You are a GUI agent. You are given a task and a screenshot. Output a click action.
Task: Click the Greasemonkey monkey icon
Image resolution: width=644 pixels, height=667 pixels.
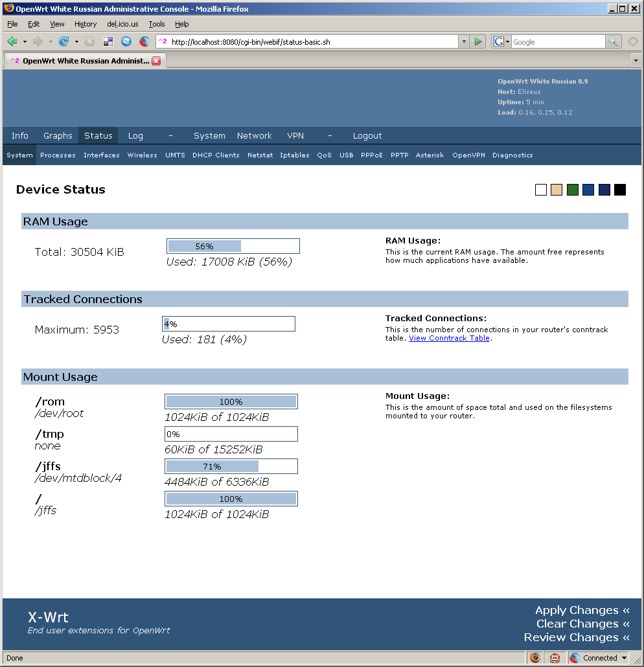555,658
